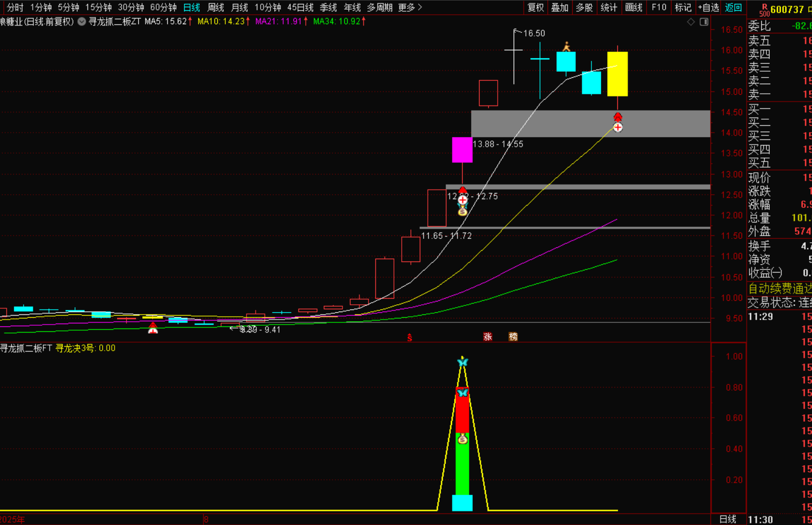Open indicator dropdown beside stock name

coord(82,21)
